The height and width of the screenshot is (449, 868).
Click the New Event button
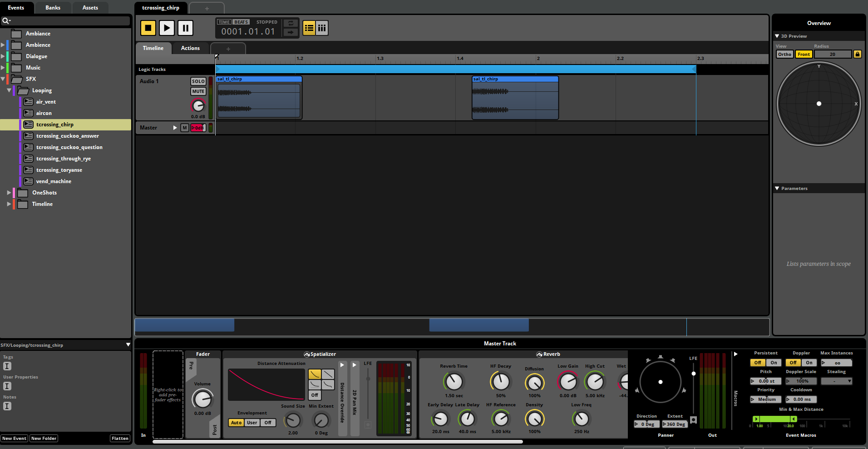tap(14, 439)
